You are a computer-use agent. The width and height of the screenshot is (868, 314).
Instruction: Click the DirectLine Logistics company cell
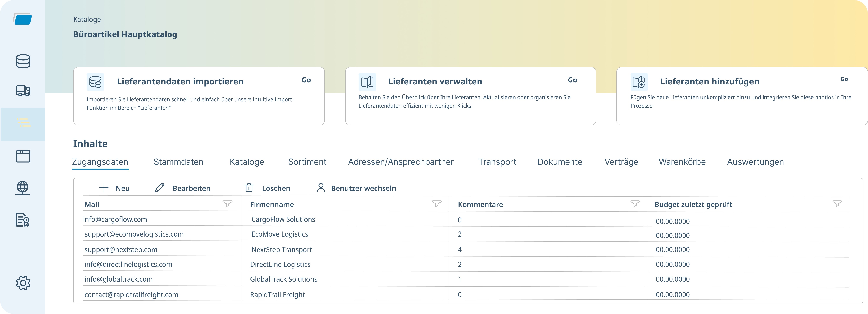tap(280, 265)
